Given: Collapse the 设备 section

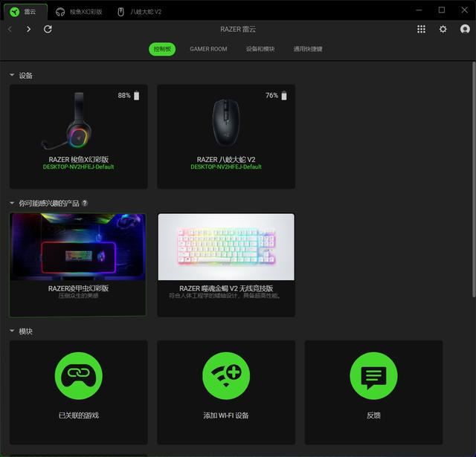Looking at the screenshot, I should pyautogui.click(x=12, y=76).
